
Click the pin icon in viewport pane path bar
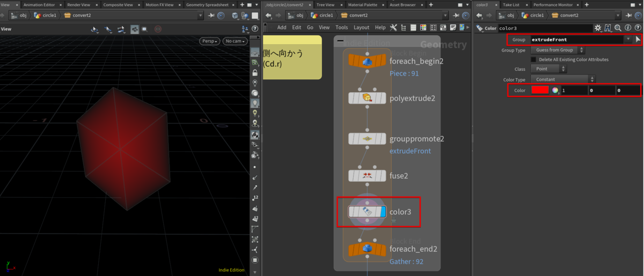click(212, 16)
